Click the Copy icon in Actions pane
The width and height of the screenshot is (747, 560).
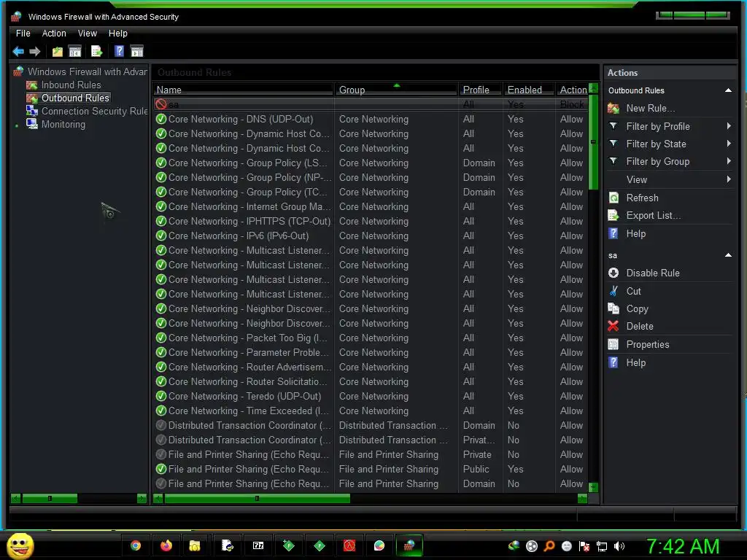point(614,308)
